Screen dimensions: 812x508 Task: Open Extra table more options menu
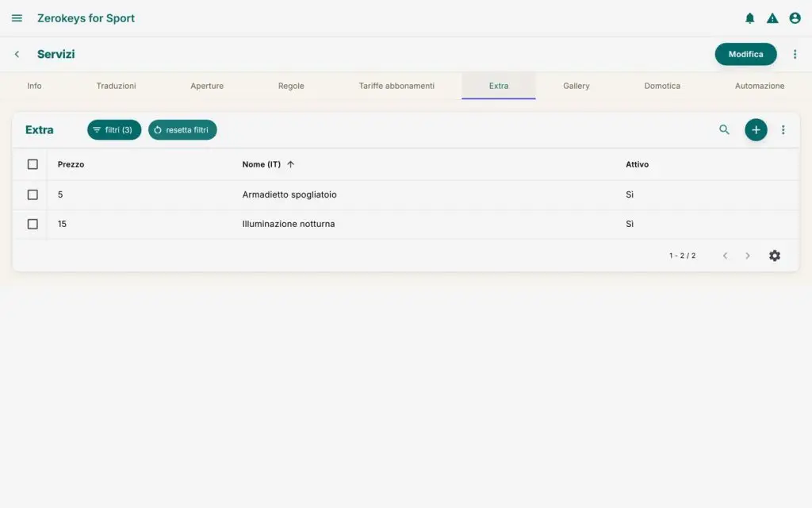pyautogui.click(x=783, y=129)
